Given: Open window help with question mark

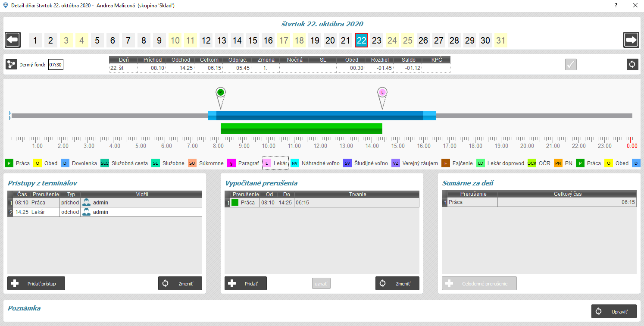Looking at the screenshot, I should (615, 6).
